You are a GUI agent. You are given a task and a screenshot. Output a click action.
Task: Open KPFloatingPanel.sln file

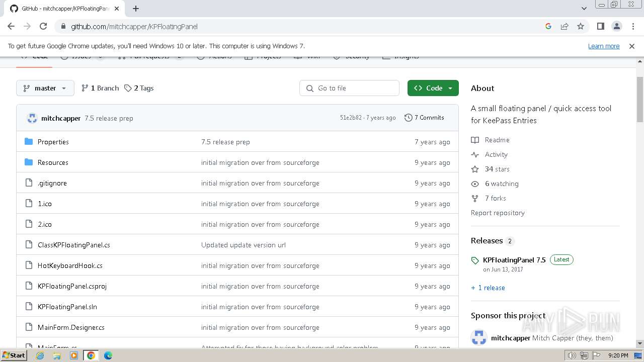click(x=67, y=307)
